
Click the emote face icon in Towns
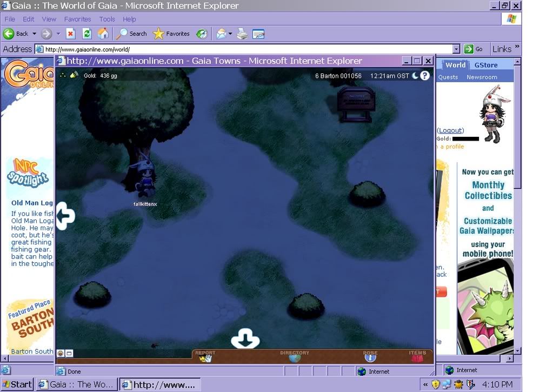pos(61,353)
